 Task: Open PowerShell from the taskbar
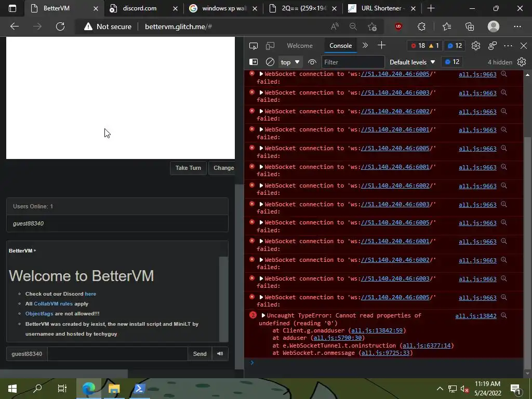pyautogui.click(x=139, y=389)
